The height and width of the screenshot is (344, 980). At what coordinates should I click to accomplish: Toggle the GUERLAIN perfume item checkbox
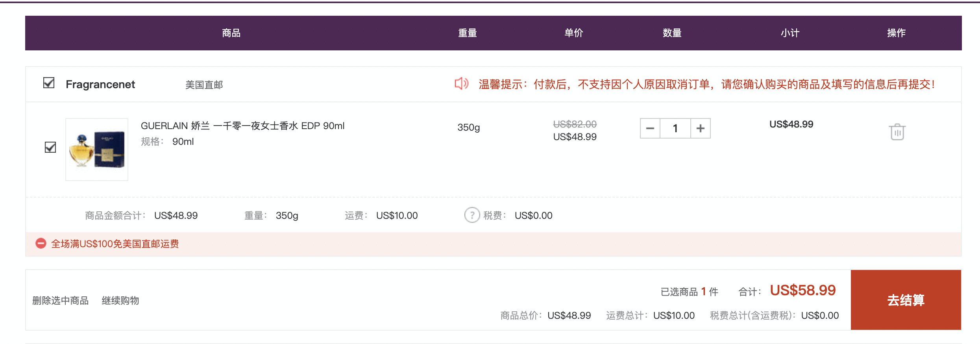tap(50, 147)
